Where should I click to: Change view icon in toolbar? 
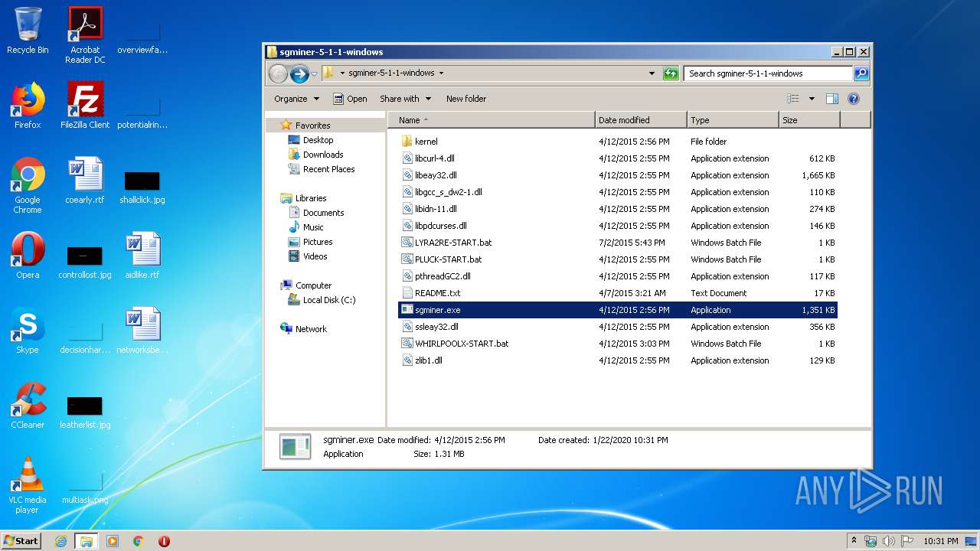click(793, 99)
